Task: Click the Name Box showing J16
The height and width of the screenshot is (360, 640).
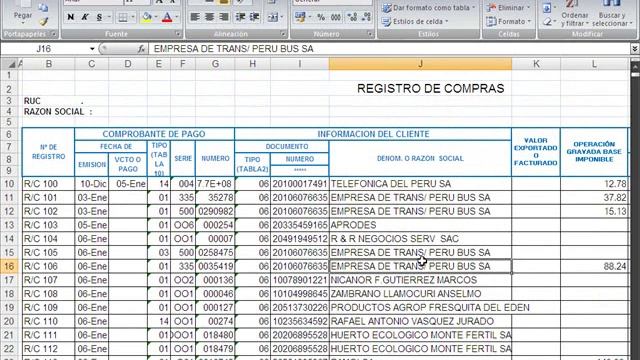Action: click(x=44, y=49)
